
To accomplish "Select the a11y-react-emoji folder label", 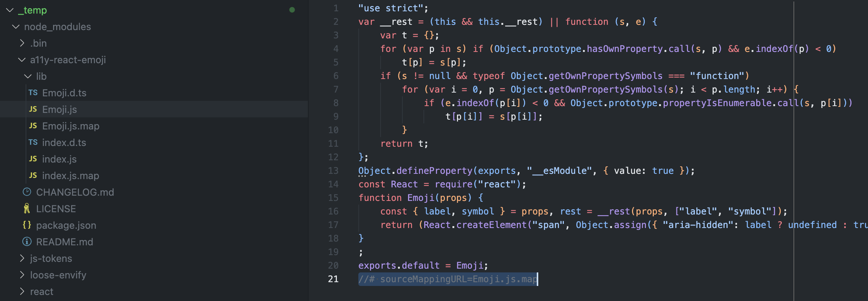I will [68, 60].
